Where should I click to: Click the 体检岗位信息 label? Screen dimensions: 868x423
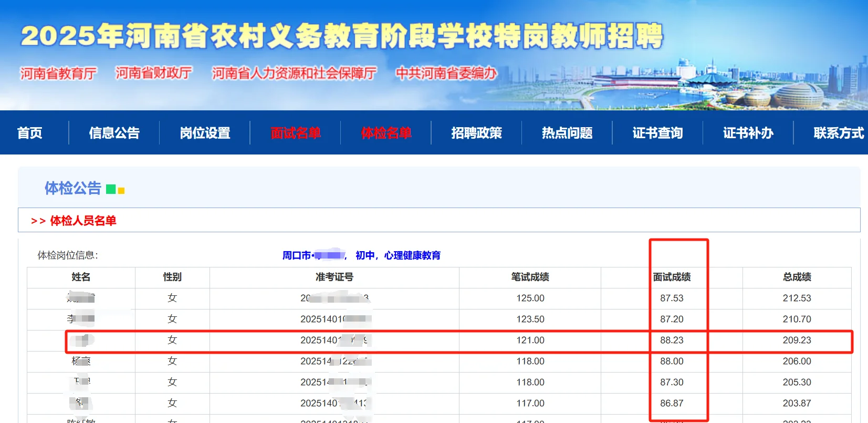click(x=68, y=255)
